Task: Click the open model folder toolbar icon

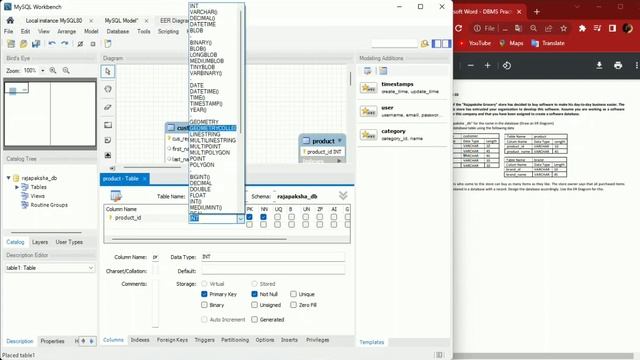Action: click(x=24, y=44)
